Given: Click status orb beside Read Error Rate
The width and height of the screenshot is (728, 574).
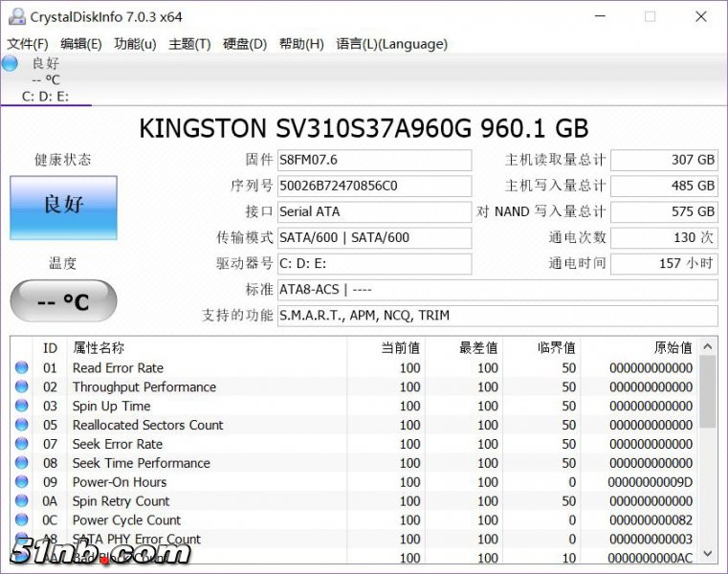Looking at the screenshot, I should pos(22,368).
